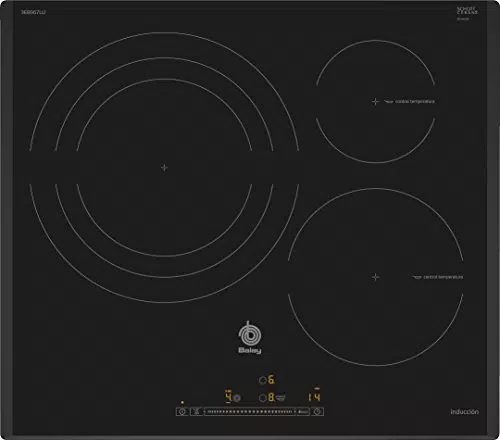Click the timer display showing 14

[x=314, y=397]
